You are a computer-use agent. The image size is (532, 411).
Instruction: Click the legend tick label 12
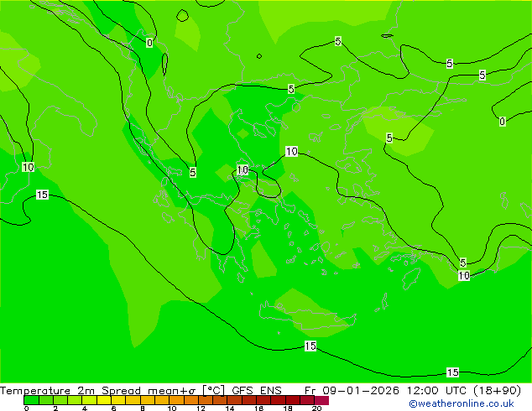click(201, 408)
